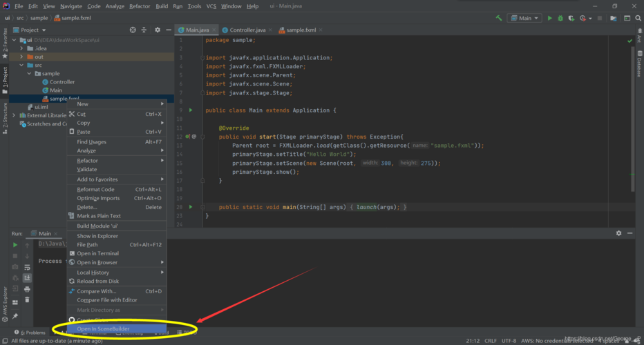Screen dimensions: 644x345
Task: Select Show in Explorer
Action: 117,236
